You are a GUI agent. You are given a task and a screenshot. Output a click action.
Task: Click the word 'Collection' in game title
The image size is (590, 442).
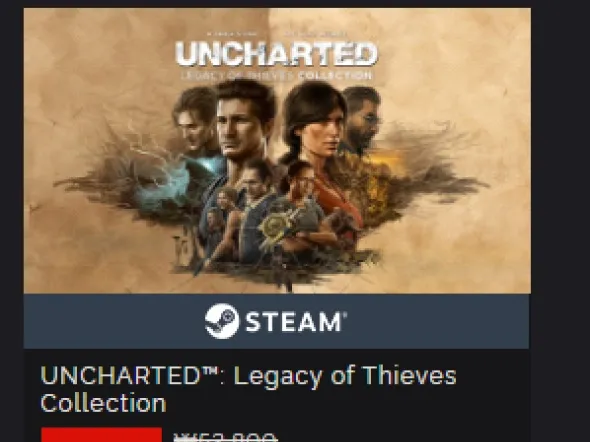103,403
